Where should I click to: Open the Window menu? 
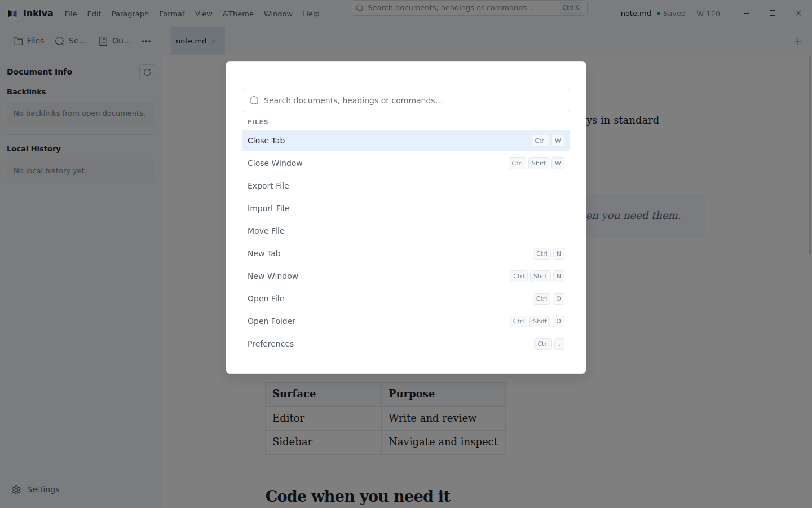coord(278,14)
